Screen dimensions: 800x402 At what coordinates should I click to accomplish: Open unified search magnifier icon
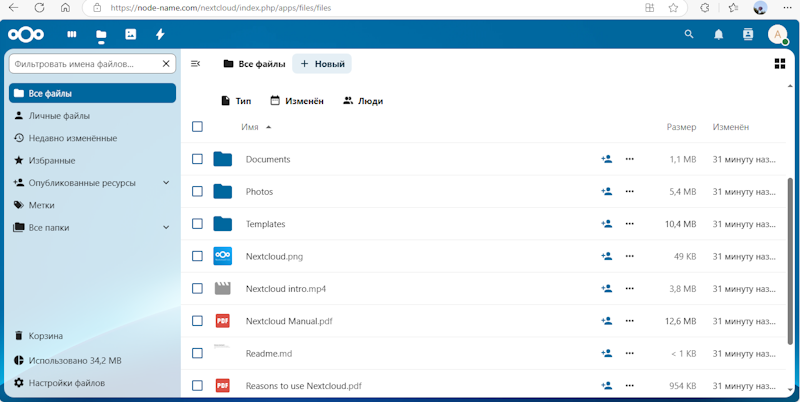pos(689,34)
